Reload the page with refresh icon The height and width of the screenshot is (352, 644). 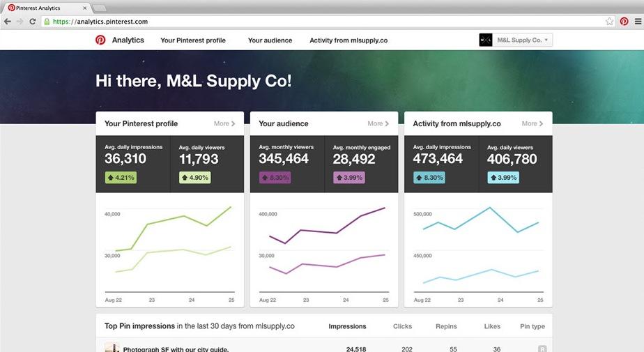pyautogui.click(x=33, y=22)
